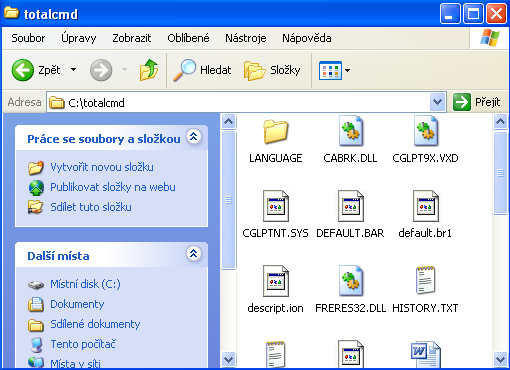510x370 pixels.
Task: Go up one folder level icon
Action: 149,70
